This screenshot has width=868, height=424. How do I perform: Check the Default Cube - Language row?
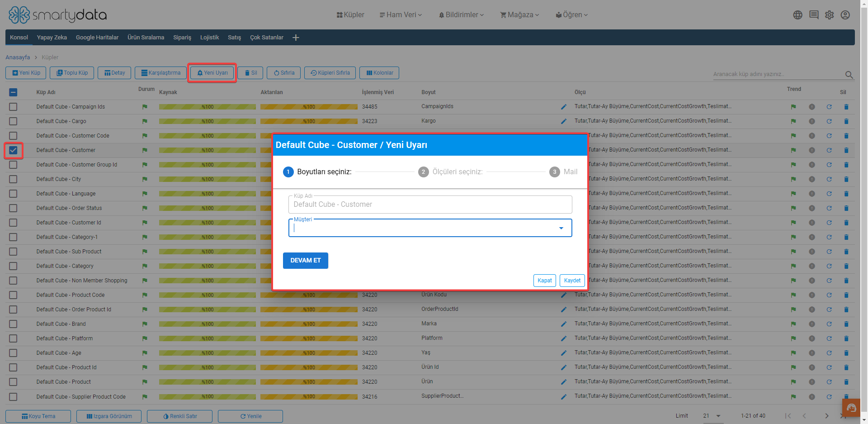[13, 194]
